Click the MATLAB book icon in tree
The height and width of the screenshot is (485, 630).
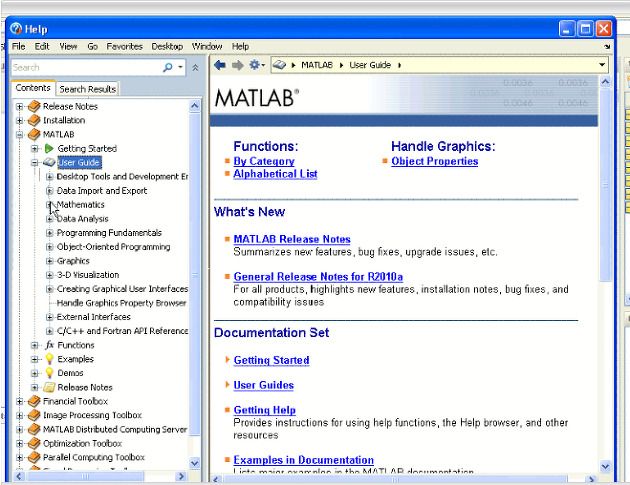point(34,134)
